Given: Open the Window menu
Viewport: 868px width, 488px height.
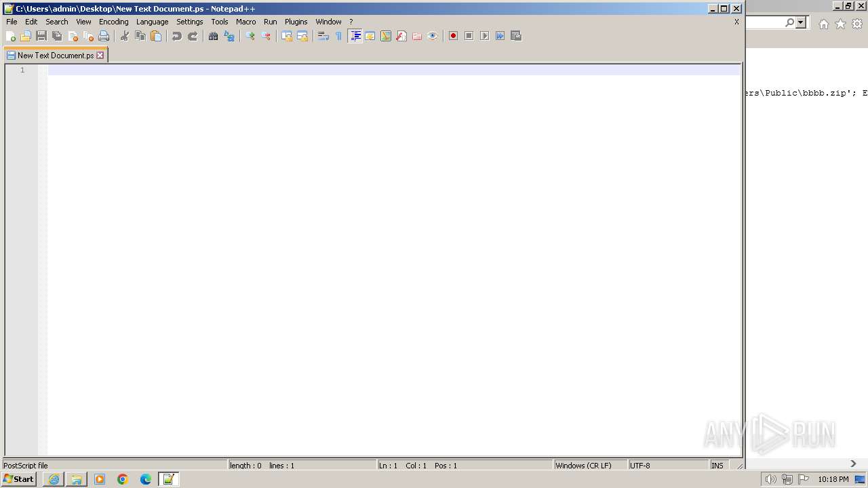Looking at the screenshot, I should tap(328, 22).
